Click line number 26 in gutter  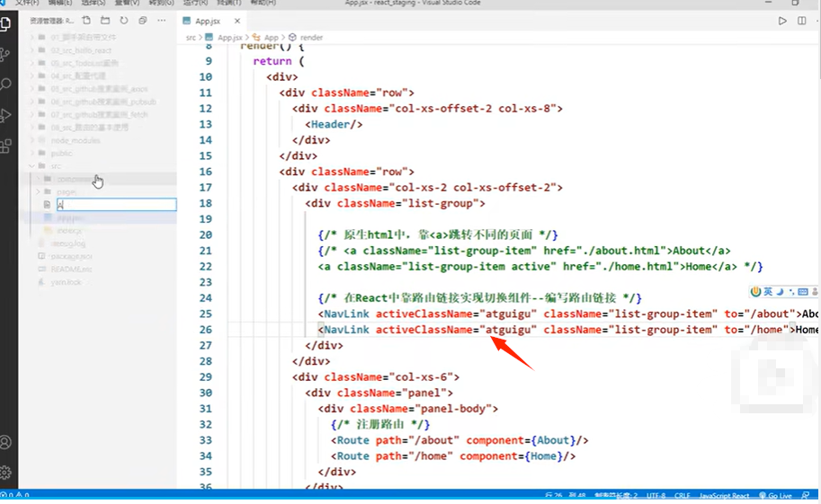click(x=205, y=330)
